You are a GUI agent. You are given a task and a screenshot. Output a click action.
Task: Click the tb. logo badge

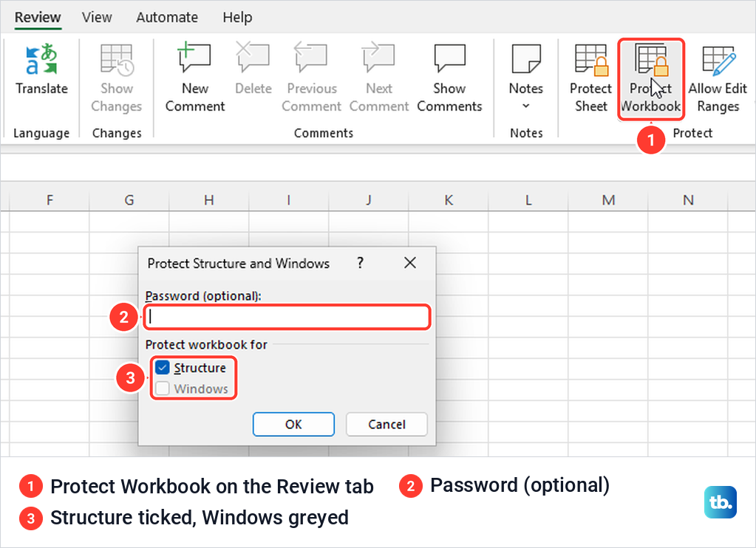[721, 502]
